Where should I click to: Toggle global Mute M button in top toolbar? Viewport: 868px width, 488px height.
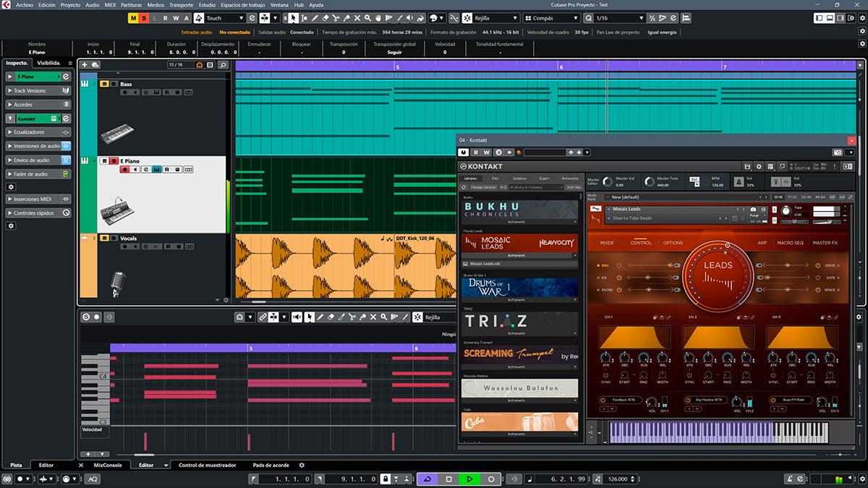pos(135,17)
